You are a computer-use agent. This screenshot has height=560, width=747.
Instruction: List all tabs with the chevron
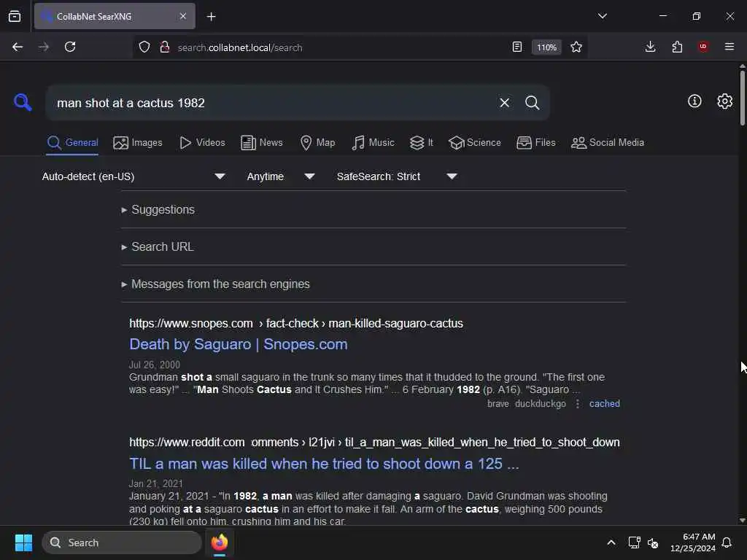tap(602, 16)
